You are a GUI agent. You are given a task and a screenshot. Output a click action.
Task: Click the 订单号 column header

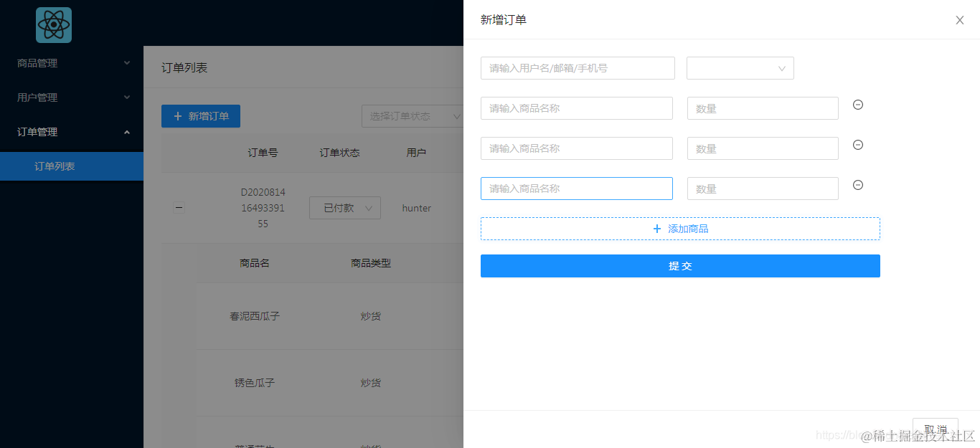263,153
